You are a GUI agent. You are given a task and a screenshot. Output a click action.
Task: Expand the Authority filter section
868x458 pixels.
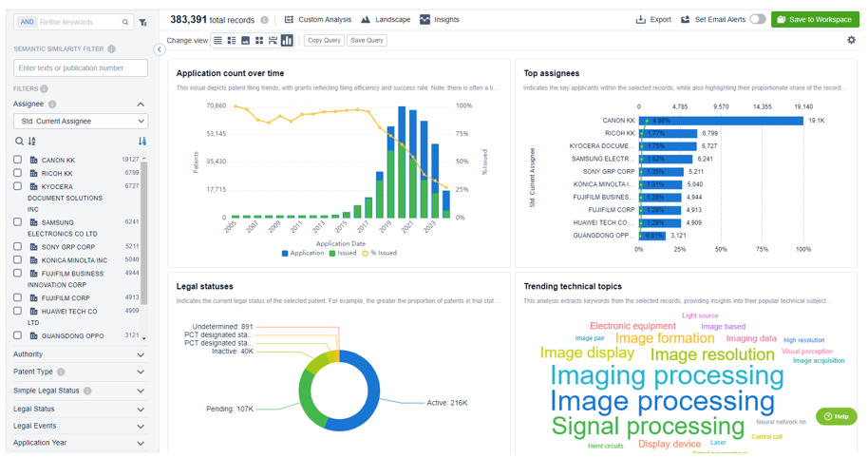pyautogui.click(x=80, y=354)
